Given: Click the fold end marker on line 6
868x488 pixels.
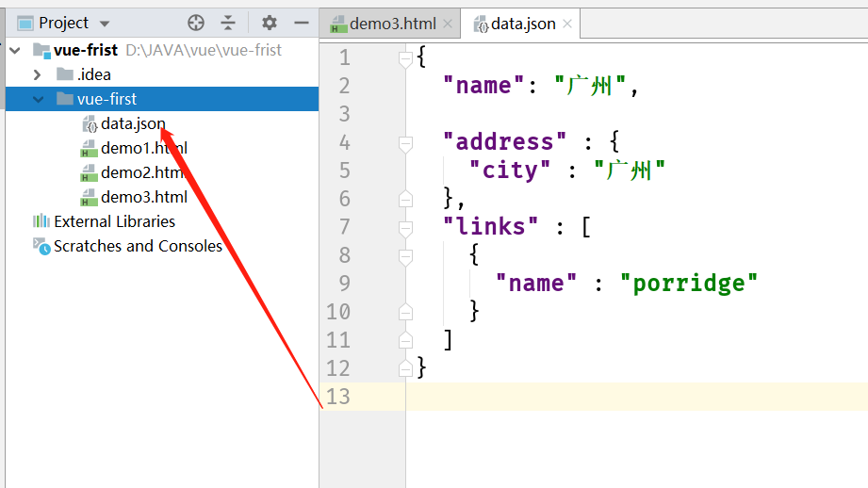Looking at the screenshot, I should (x=405, y=199).
